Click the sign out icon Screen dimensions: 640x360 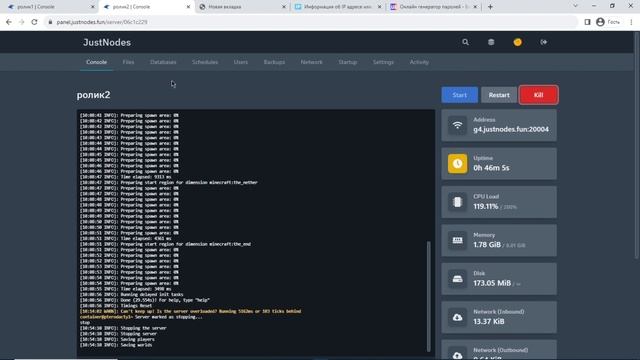point(544,42)
